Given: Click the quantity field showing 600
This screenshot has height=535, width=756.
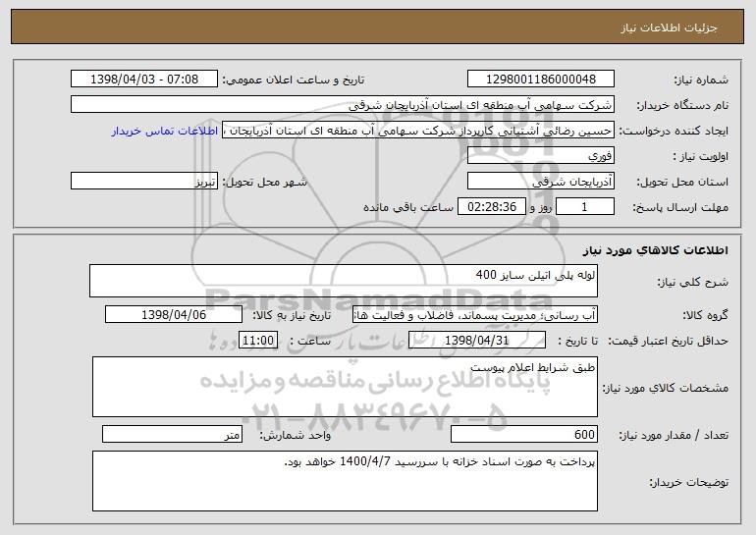Looking at the screenshot, I should 524,434.
